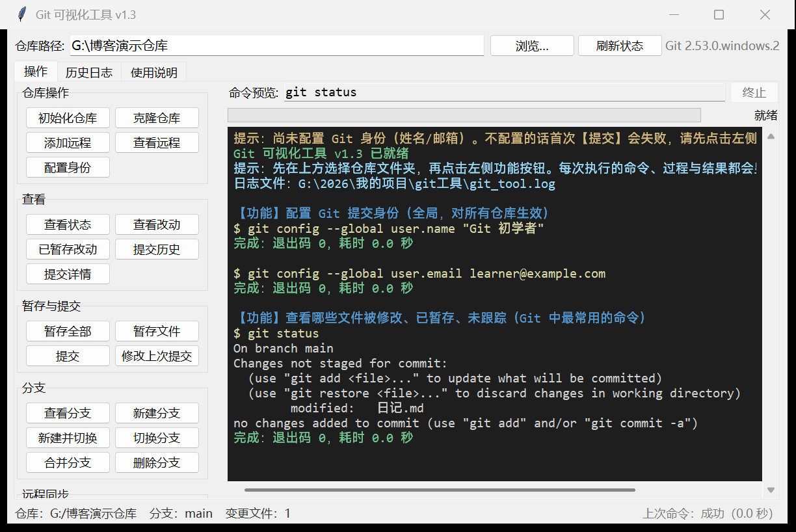796x532 pixels.
Task: Select the 操作 tab
Action: 36,72
